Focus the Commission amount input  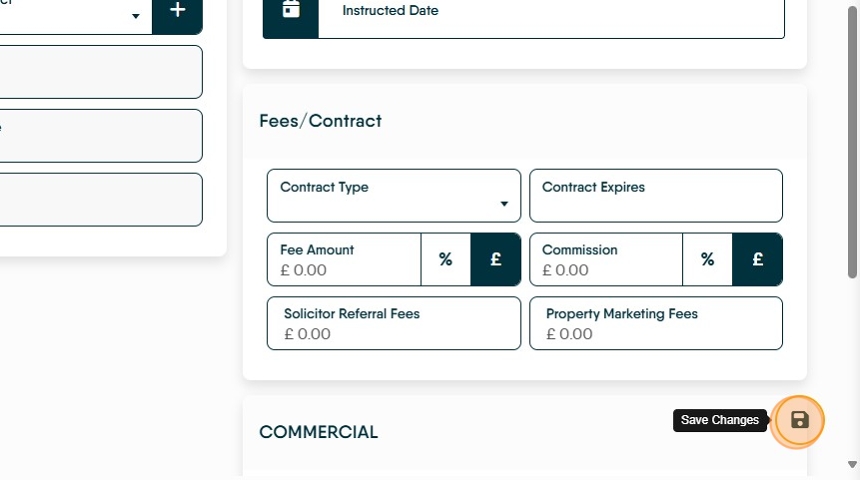[x=606, y=259]
